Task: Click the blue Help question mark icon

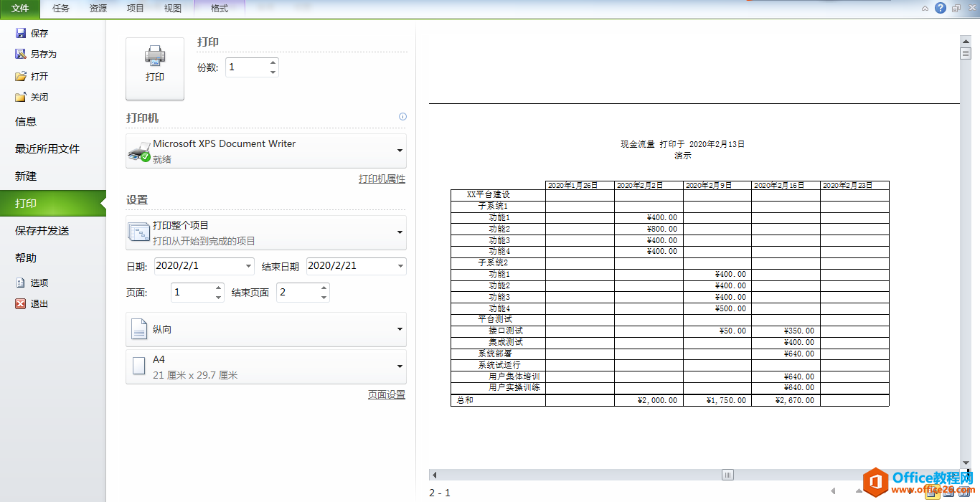Action: pos(941,8)
